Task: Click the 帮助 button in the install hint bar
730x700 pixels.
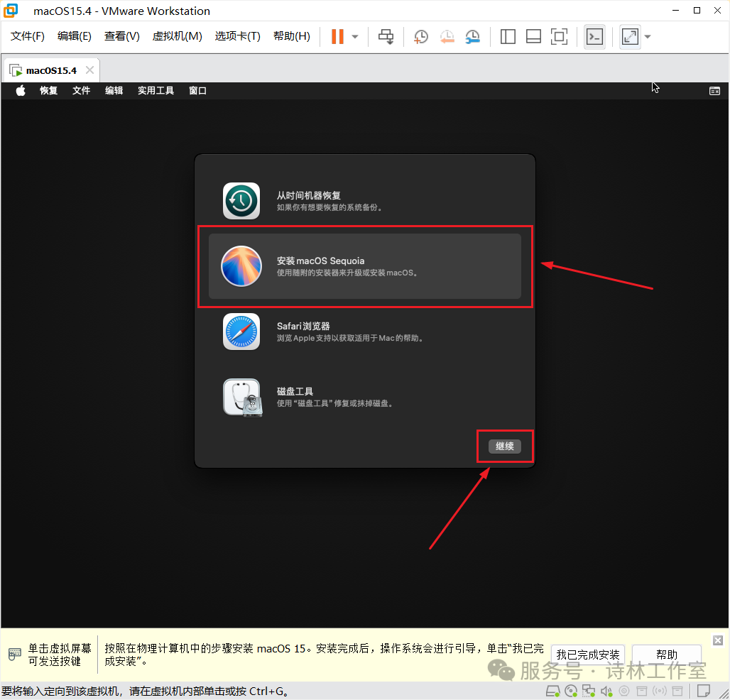Action: (x=666, y=655)
